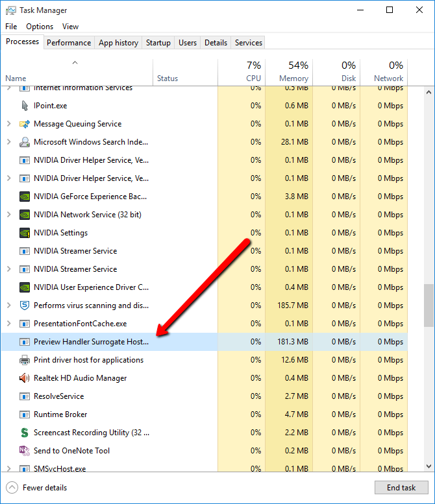Screen dimensions: 435x504
Task: Click the Runtime Broker icon
Action: point(25,414)
